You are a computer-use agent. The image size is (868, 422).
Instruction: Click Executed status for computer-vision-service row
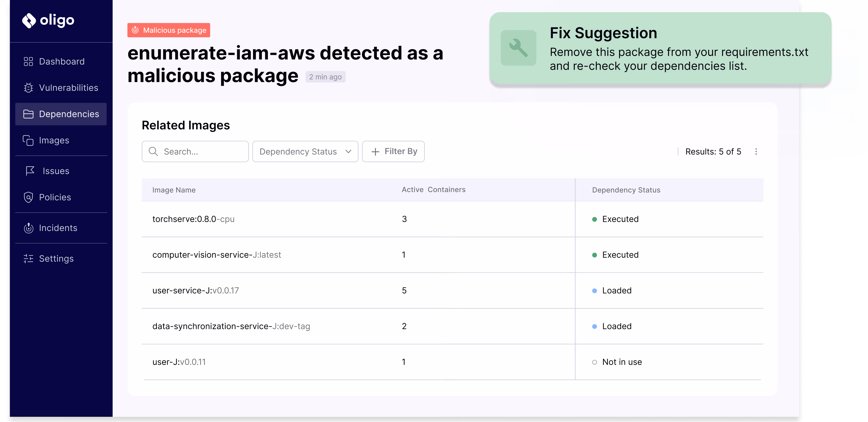click(x=615, y=255)
